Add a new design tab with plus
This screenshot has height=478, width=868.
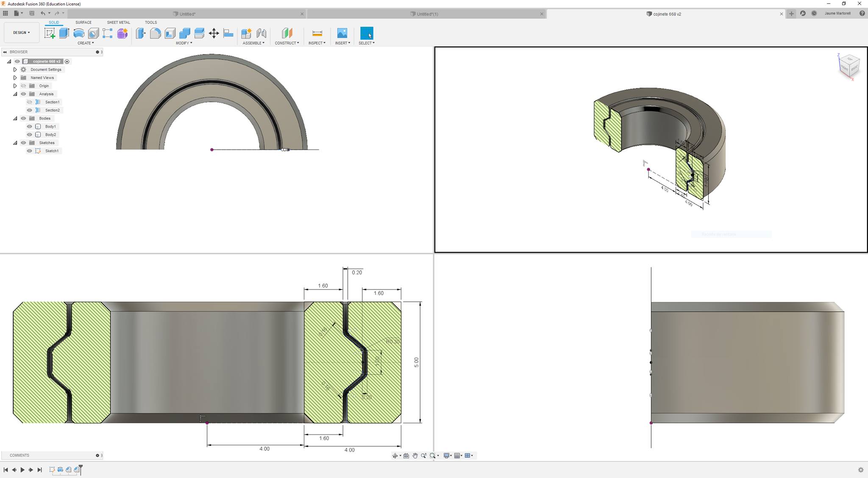pos(791,14)
